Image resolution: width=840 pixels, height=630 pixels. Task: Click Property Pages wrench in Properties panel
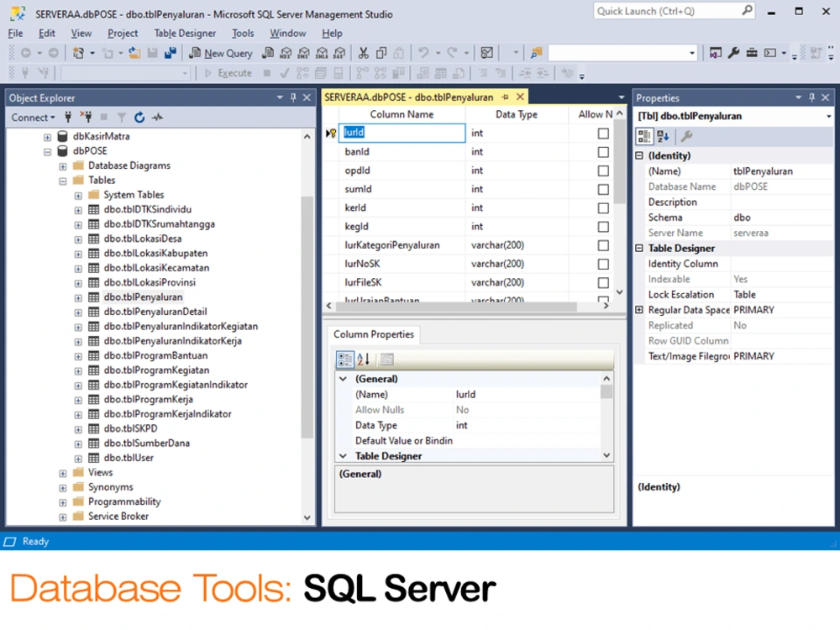(x=686, y=137)
